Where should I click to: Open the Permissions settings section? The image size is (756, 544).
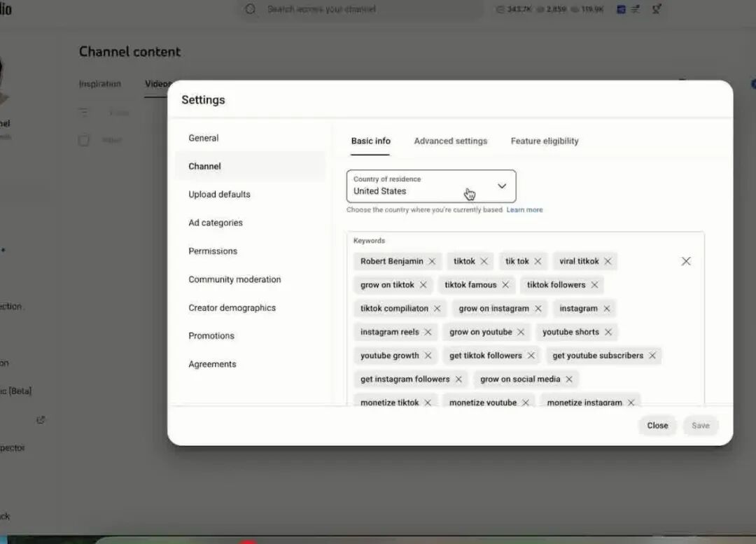(x=213, y=251)
